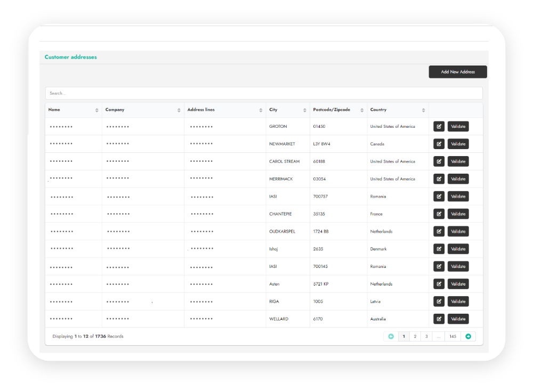
Task: Sort by Postcode/Zipcode column
Action: 362,110
